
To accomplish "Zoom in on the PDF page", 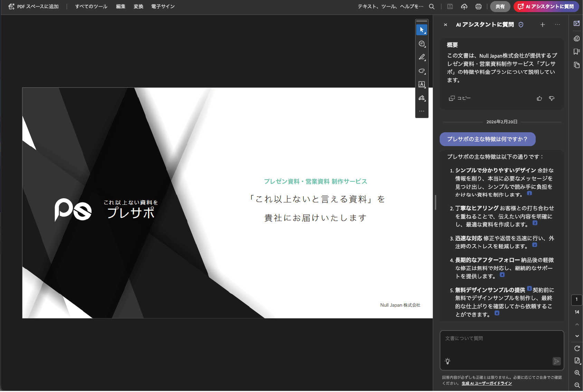I will tap(576, 373).
